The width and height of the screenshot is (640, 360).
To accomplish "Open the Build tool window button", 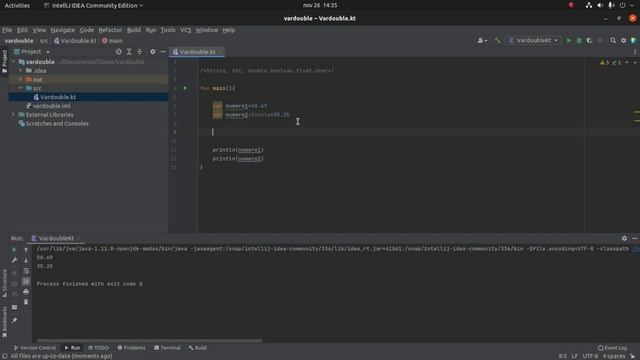I will (x=198, y=348).
